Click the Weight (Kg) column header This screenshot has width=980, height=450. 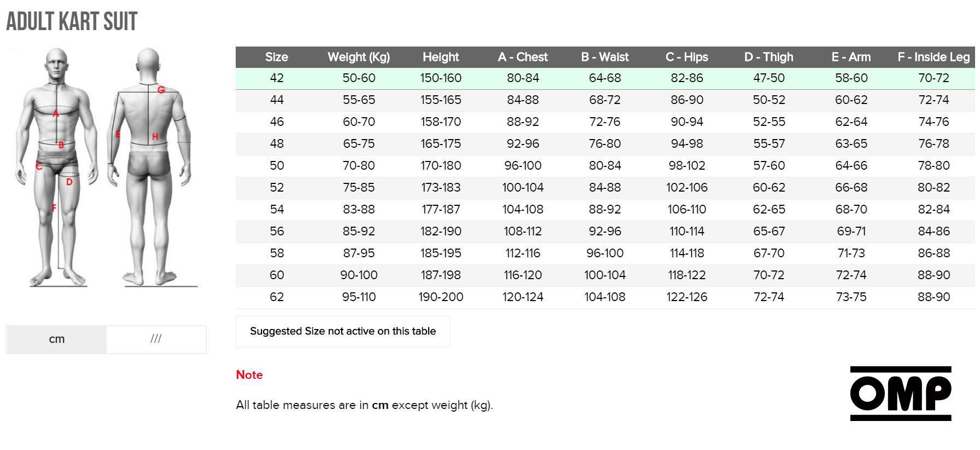pyautogui.click(x=359, y=57)
